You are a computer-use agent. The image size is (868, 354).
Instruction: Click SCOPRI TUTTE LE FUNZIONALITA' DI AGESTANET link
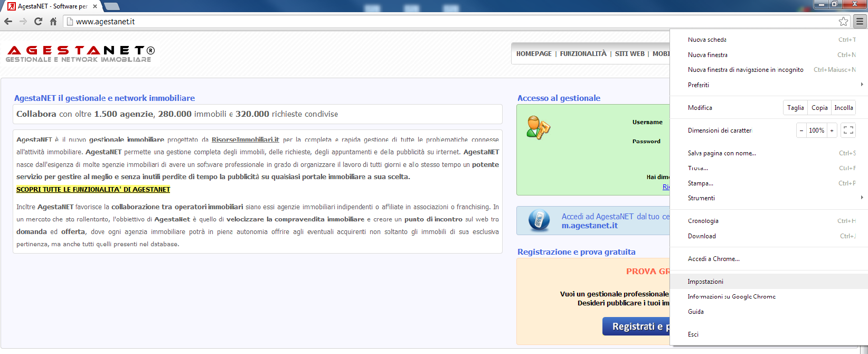pyautogui.click(x=93, y=189)
